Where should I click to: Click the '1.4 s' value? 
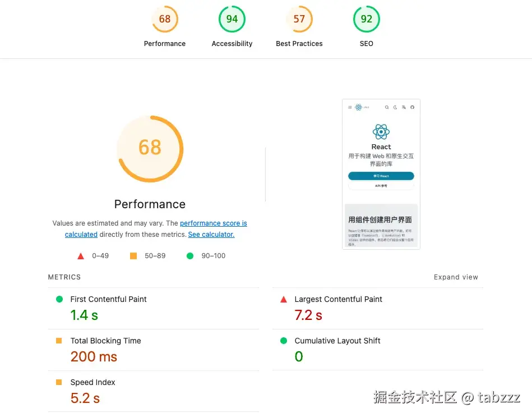coord(84,315)
